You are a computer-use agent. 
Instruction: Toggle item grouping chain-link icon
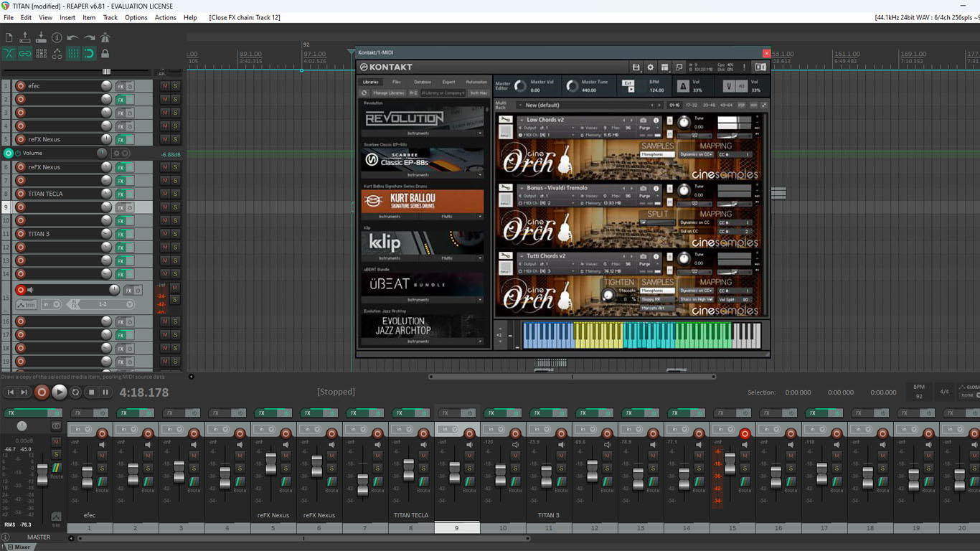tap(25, 54)
